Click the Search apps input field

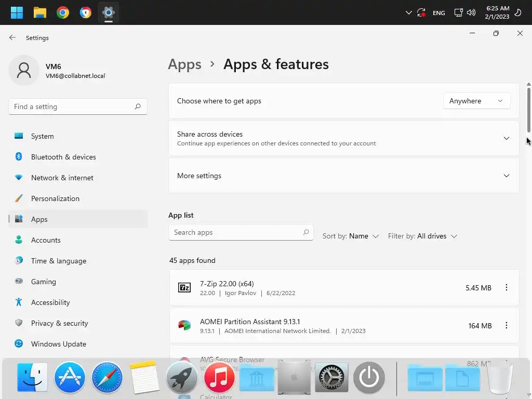(x=241, y=232)
